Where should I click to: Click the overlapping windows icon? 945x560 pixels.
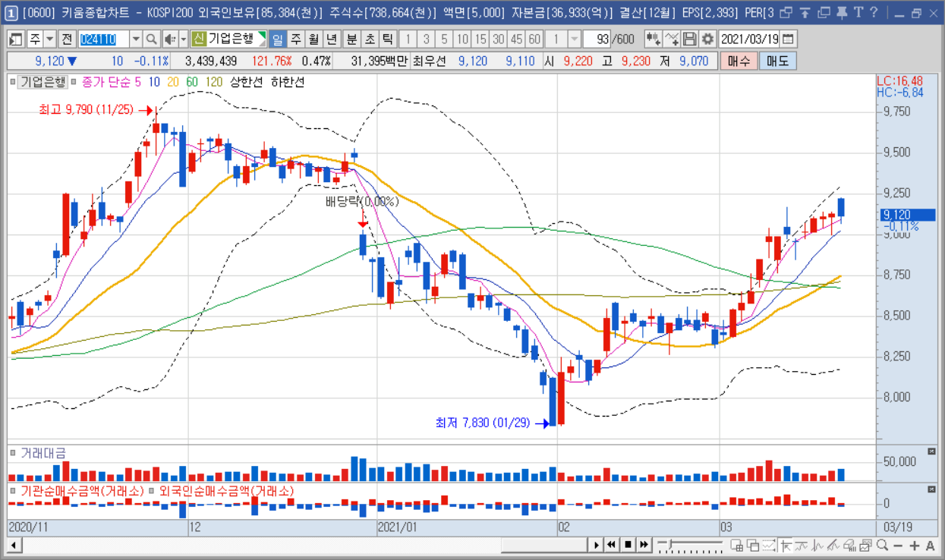752,546
